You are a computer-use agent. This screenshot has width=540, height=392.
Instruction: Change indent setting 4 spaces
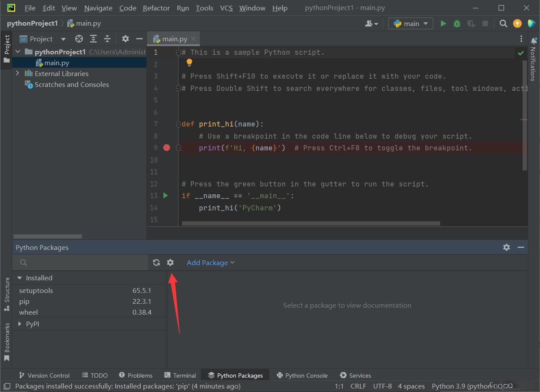(411, 386)
